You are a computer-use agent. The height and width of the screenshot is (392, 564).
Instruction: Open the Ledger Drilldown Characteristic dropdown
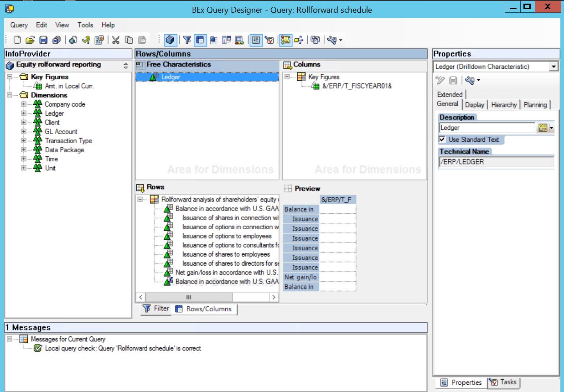coord(554,66)
